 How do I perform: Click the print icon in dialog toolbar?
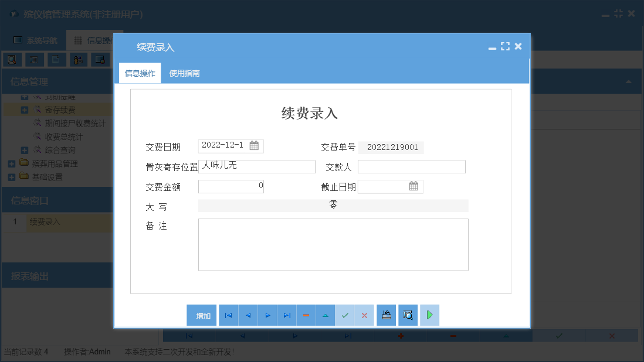(x=387, y=315)
